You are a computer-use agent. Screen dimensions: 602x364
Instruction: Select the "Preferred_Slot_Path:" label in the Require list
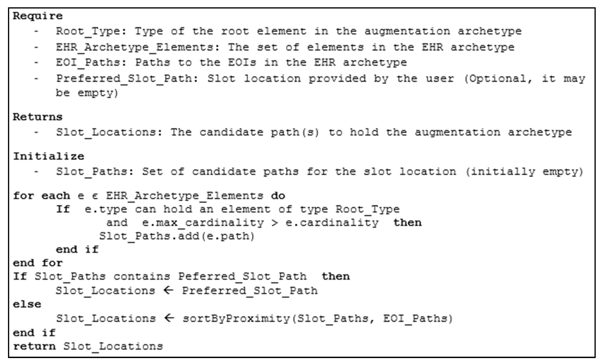click(127, 79)
